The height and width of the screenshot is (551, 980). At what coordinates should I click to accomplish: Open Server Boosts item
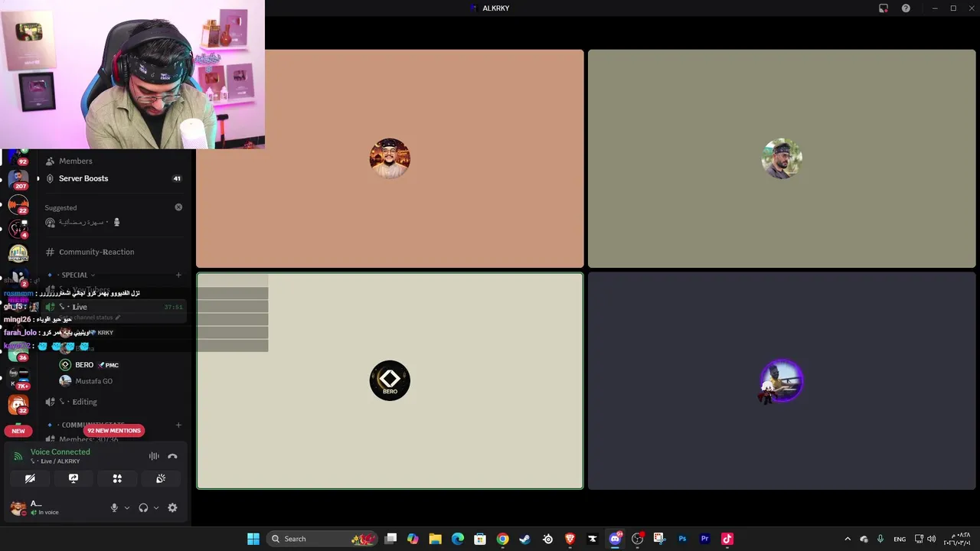[83, 178]
